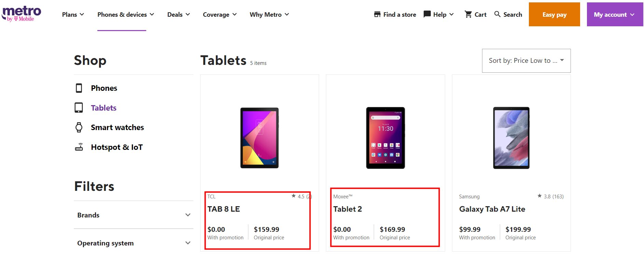Open the Galaxy Tab A7 Lite product link
The width and height of the screenshot is (644, 254).
492,209
